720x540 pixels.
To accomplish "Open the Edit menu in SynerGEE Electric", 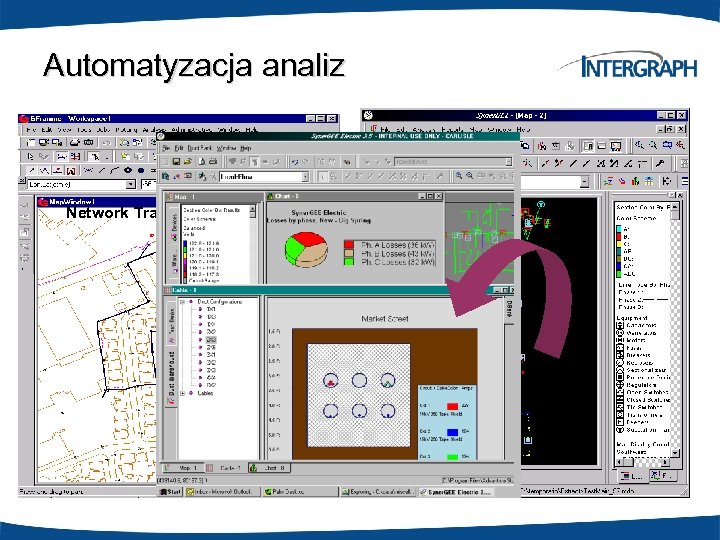I will [x=179, y=148].
